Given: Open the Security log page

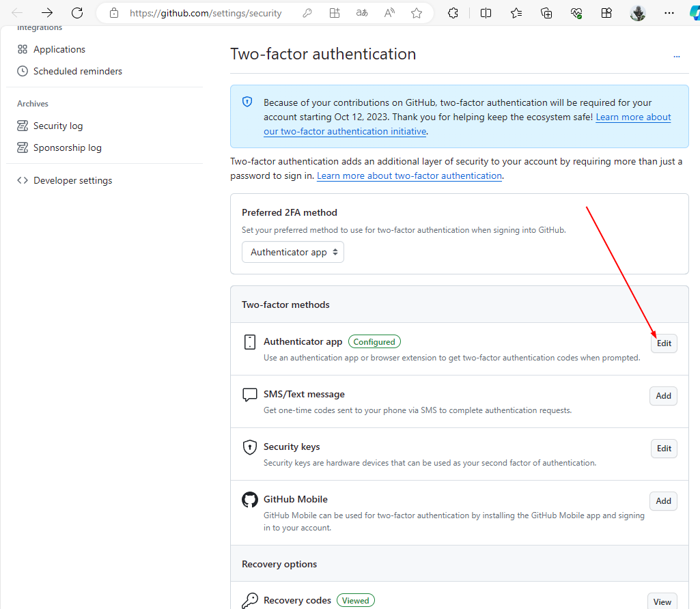Looking at the screenshot, I should click(58, 126).
